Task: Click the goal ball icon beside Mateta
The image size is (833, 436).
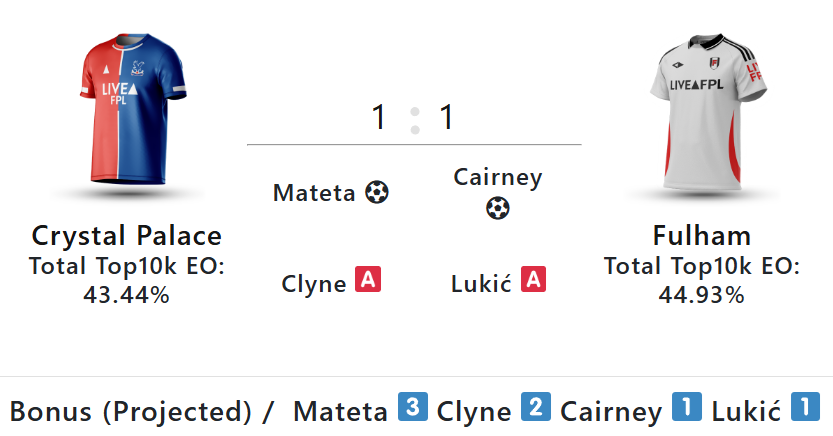Action: (x=376, y=192)
